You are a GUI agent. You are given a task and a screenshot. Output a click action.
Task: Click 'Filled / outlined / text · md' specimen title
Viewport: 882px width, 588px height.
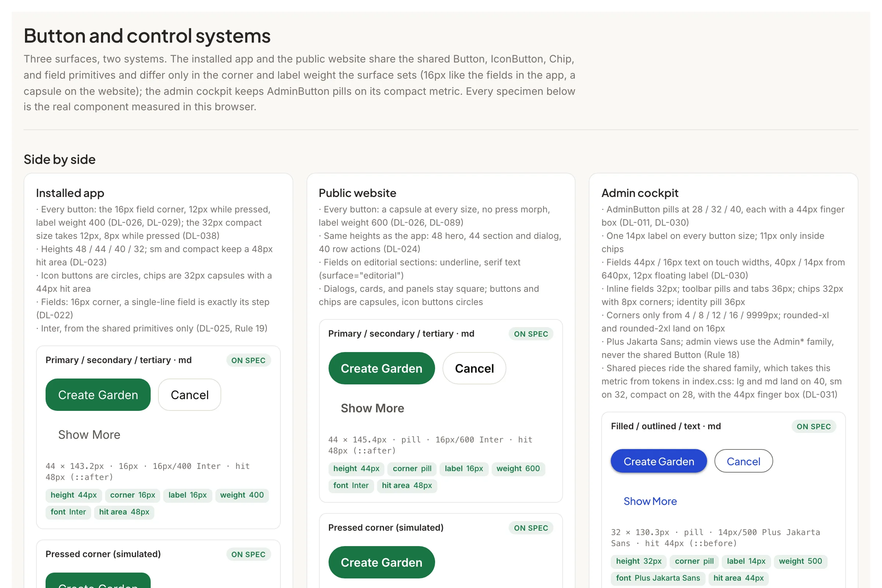666,426
